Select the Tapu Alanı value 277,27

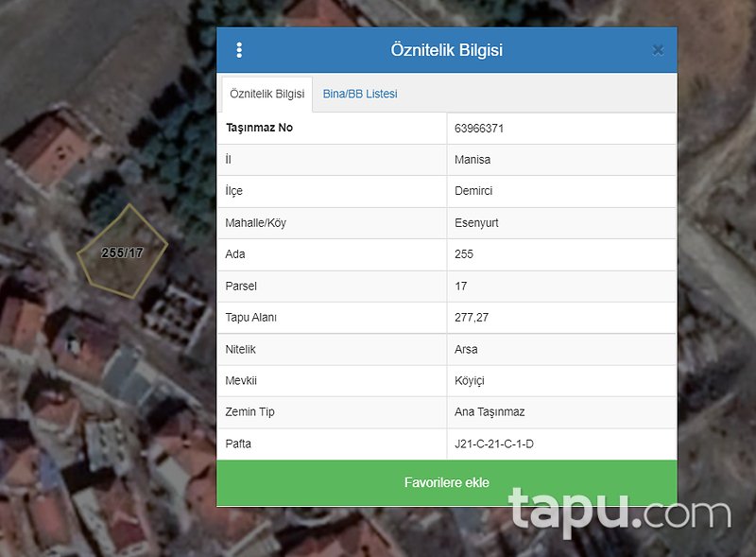(472, 318)
